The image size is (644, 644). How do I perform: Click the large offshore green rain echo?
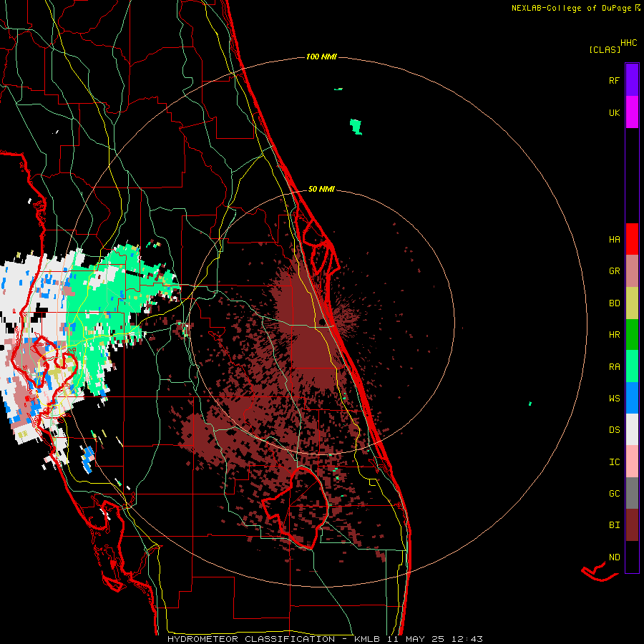coord(356,127)
